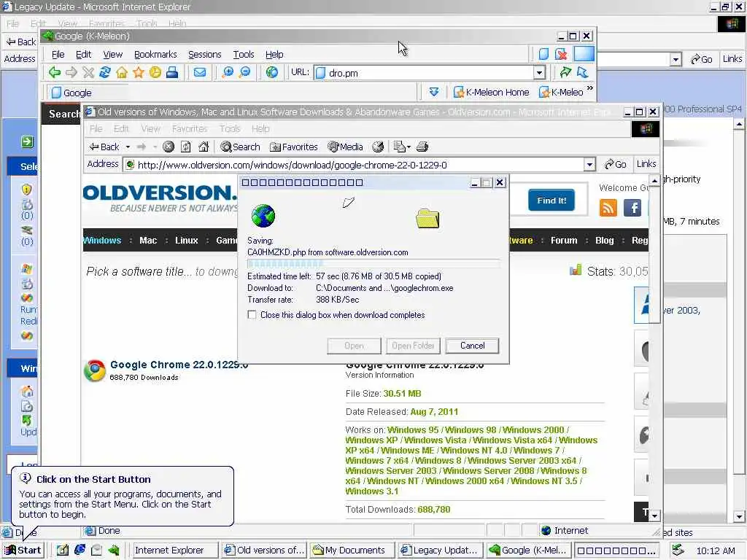Viewport: 747px width, 560px height.
Task: Click Go button in Oldversion IE
Action: click(616, 164)
